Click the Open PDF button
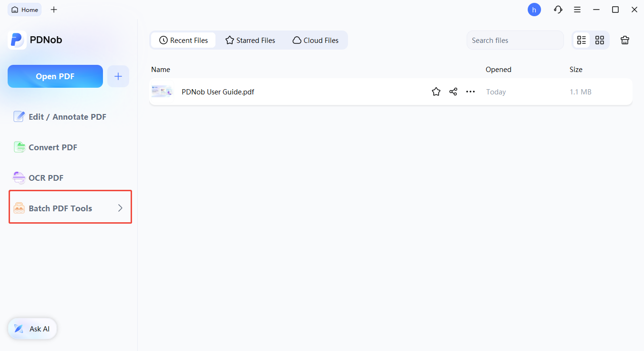 pos(55,76)
